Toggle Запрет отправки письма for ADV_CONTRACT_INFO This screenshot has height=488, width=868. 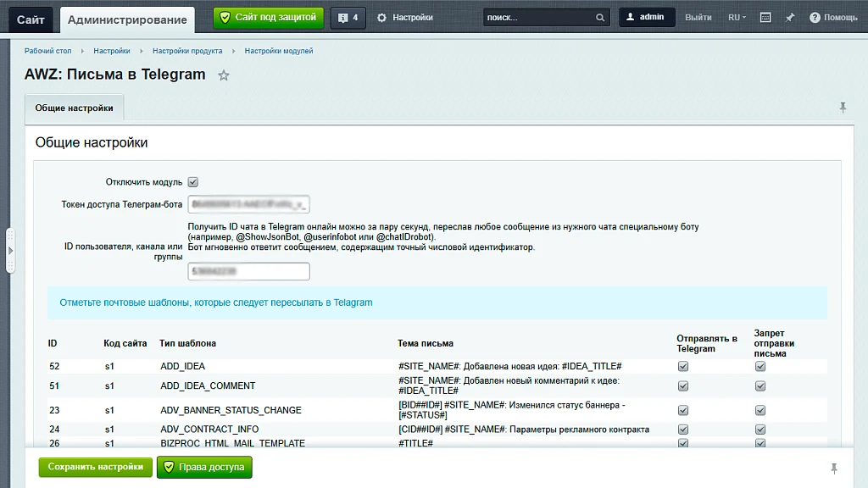(760, 430)
